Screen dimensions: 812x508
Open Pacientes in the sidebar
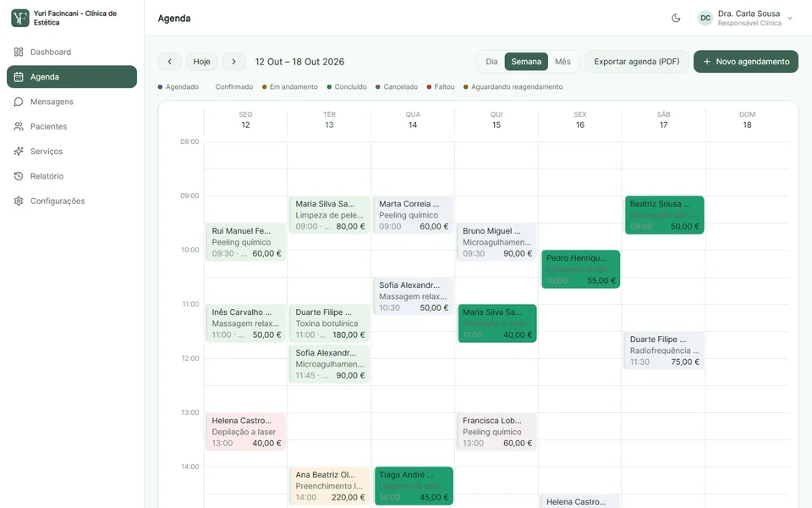click(x=72, y=126)
